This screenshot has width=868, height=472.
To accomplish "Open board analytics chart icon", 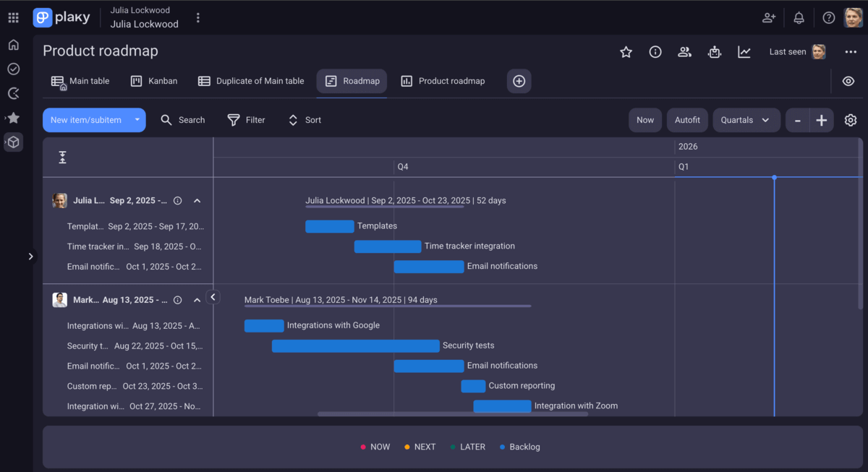I will coord(744,52).
